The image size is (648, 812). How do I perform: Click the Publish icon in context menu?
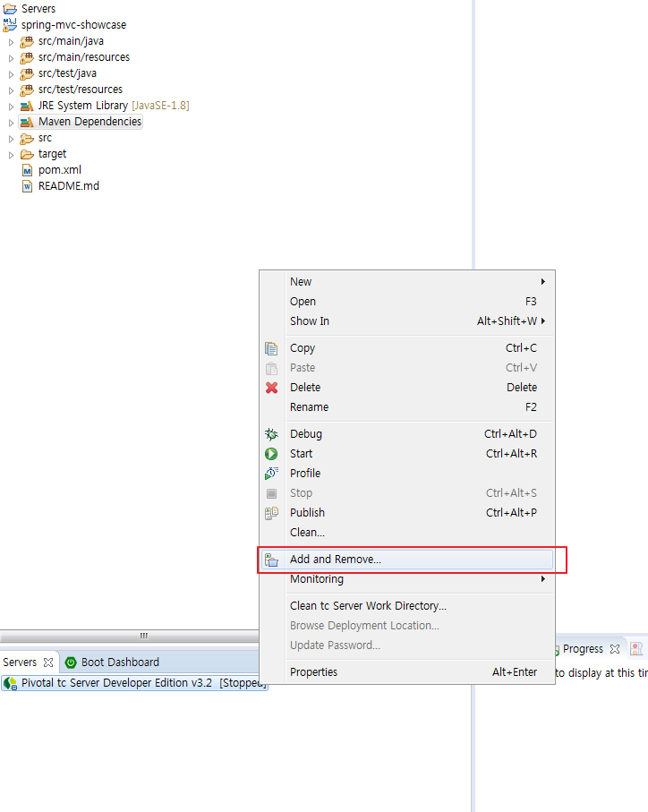click(271, 513)
